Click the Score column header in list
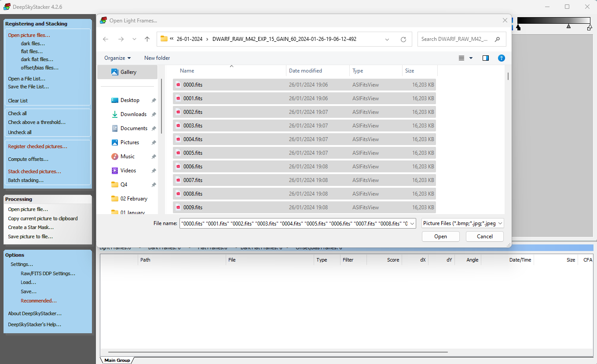The width and height of the screenshot is (597, 364). 393,260
